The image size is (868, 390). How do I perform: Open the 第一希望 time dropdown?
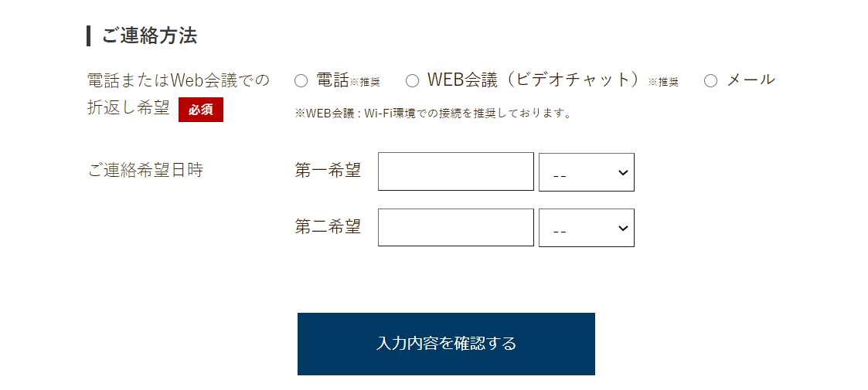(586, 172)
